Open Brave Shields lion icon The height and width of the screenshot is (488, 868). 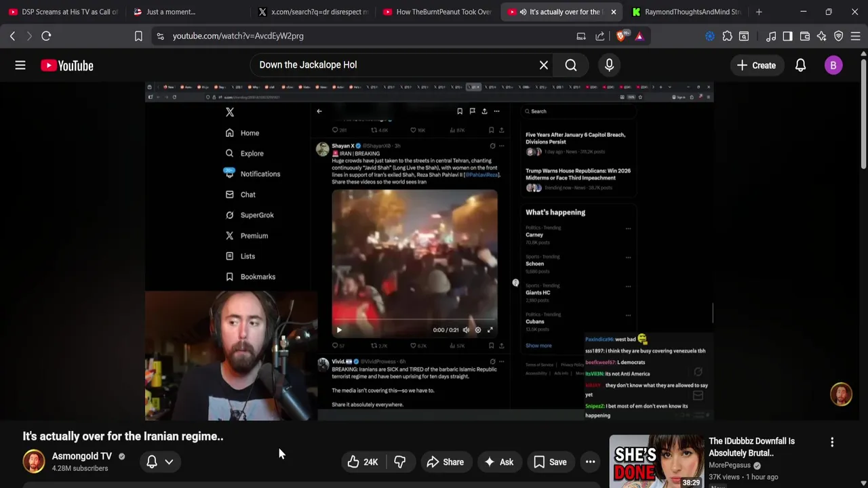[x=620, y=36]
